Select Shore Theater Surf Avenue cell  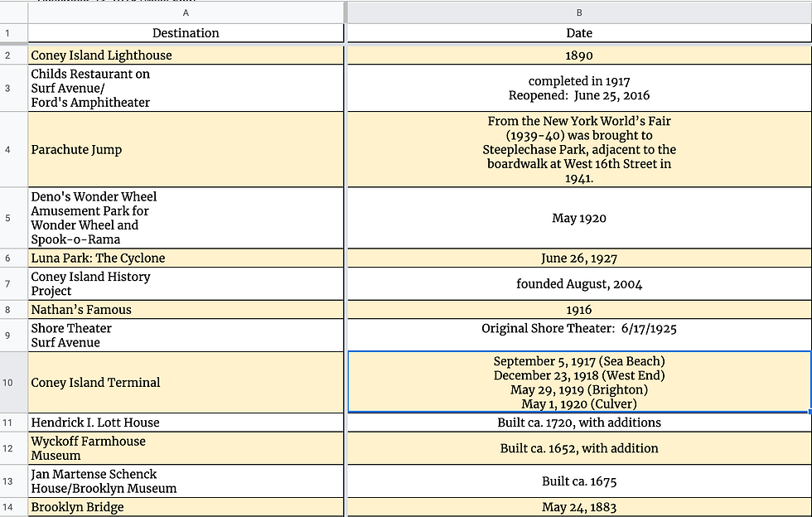(x=186, y=336)
